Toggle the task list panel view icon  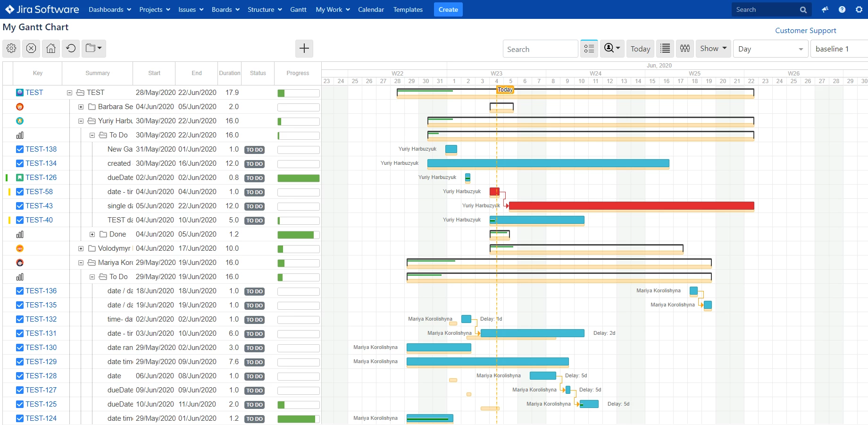[589, 49]
